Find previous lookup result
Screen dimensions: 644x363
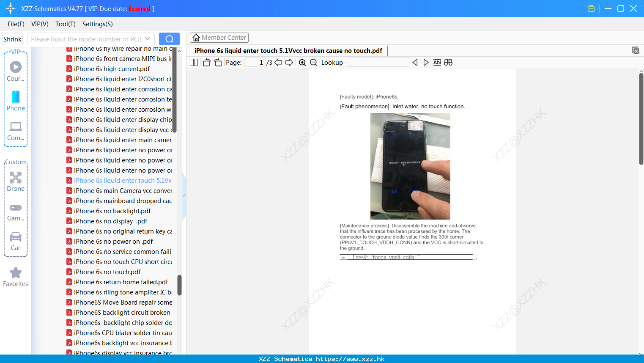(415, 63)
